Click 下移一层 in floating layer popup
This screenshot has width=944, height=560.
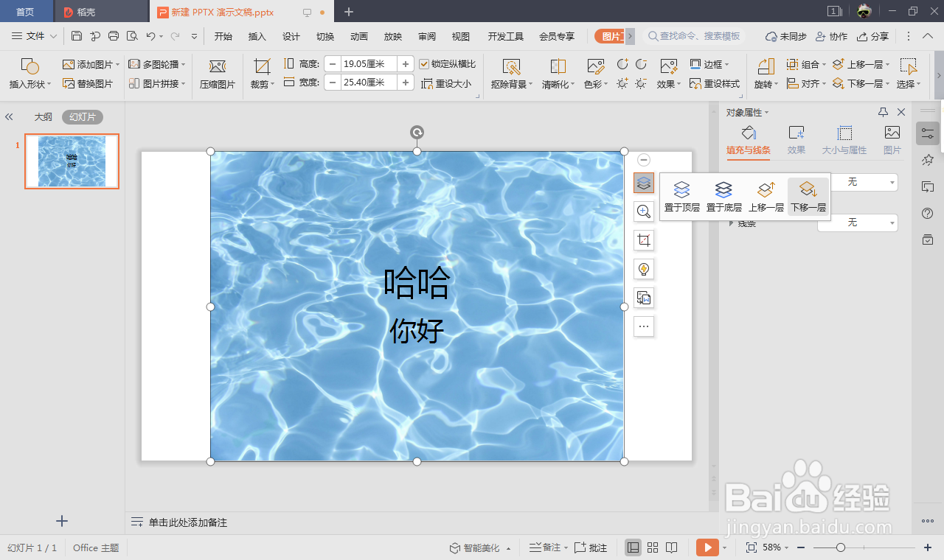(808, 196)
